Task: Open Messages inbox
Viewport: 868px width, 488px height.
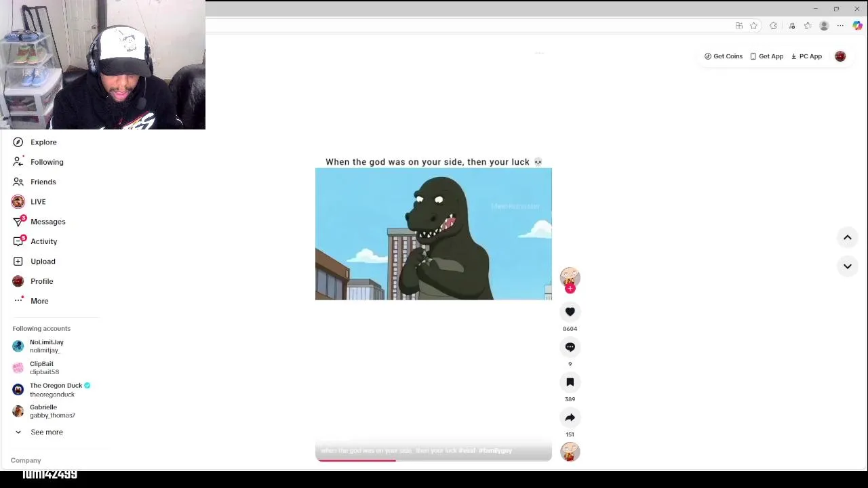Action: click(47, 222)
